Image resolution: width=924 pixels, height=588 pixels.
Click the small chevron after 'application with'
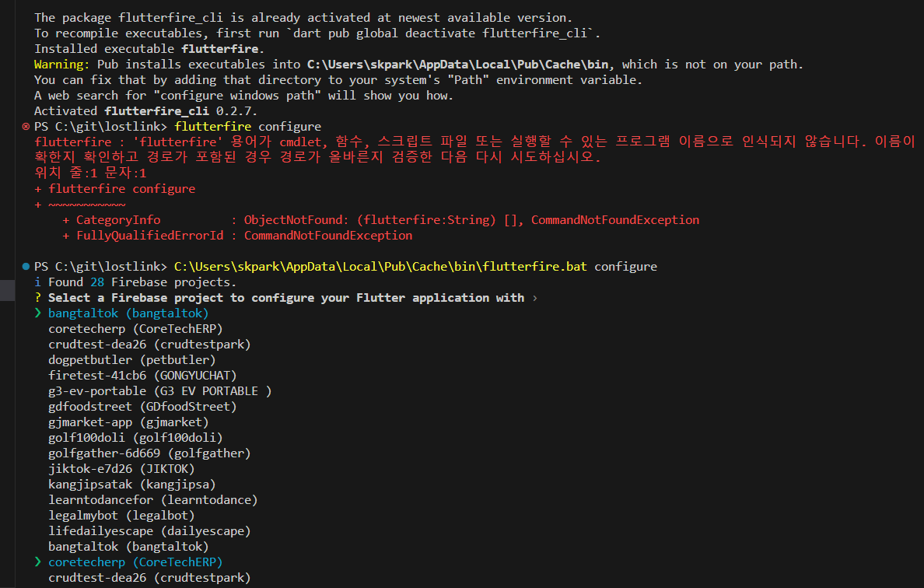[x=534, y=298]
